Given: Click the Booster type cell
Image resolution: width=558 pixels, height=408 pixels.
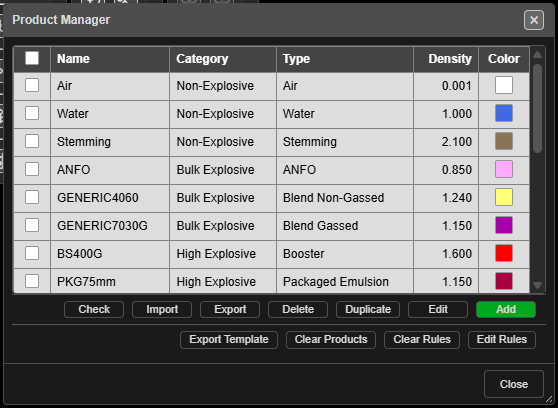Looking at the screenshot, I should coord(345,254).
